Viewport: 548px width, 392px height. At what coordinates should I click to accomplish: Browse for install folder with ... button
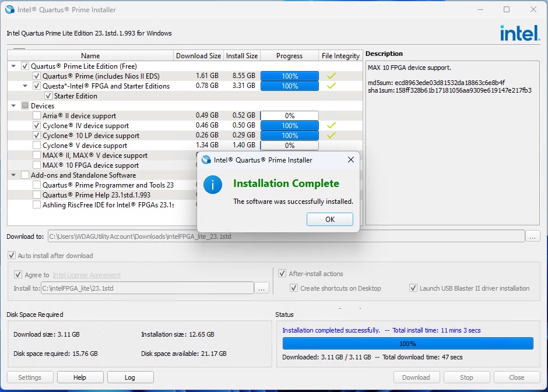[261, 288]
